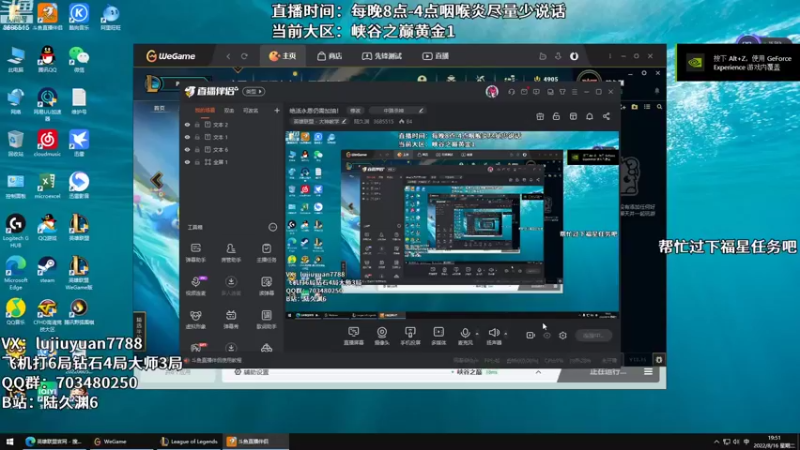
Task: Open 弹幕秀 tool in toolbox
Action: 231,319
